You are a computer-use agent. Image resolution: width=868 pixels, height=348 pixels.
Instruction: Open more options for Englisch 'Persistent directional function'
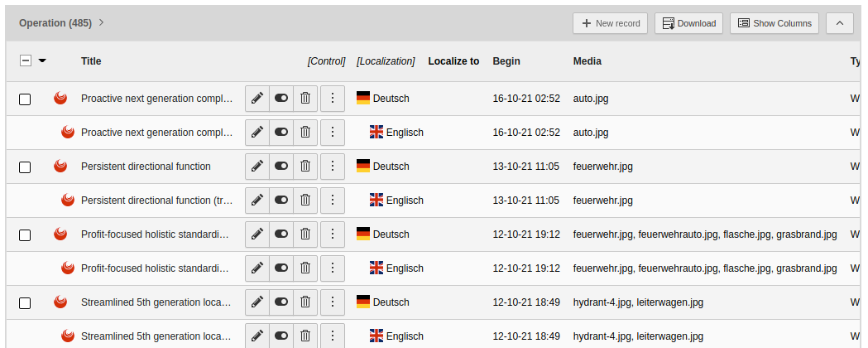pos(333,200)
